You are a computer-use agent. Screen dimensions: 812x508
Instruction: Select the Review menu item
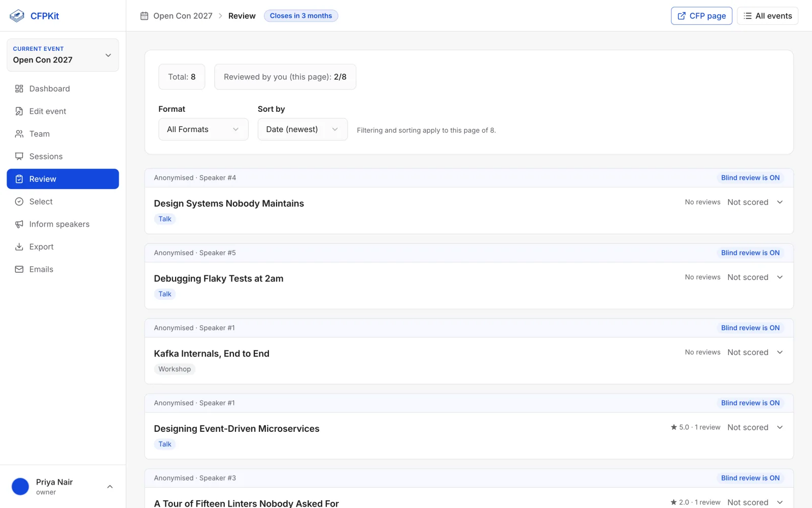[x=63, y=179]
